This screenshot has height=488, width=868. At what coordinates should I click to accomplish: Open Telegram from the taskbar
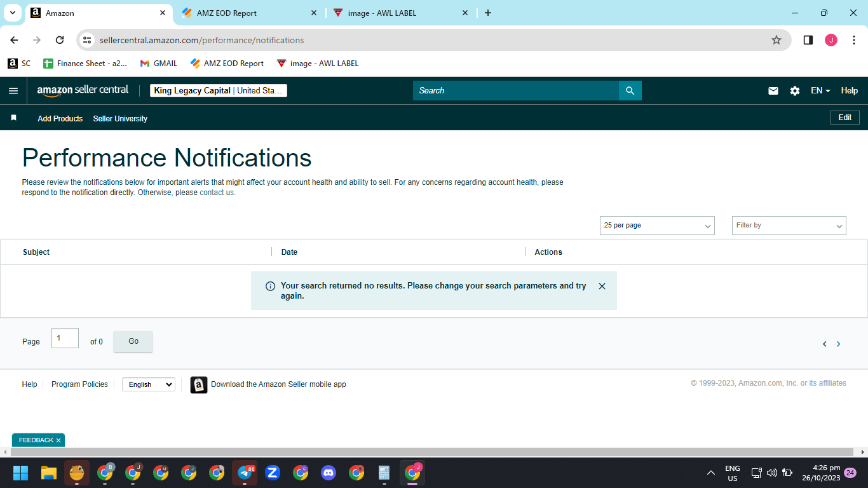245,473
